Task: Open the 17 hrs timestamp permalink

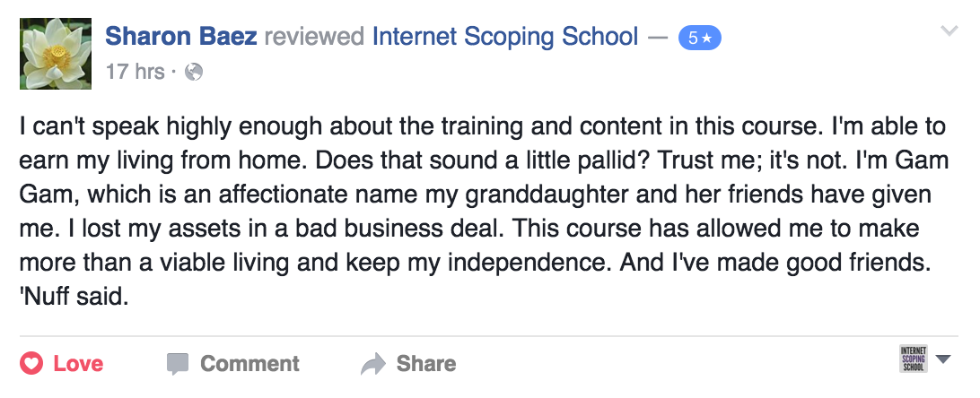Action: (x=135, y=72)
